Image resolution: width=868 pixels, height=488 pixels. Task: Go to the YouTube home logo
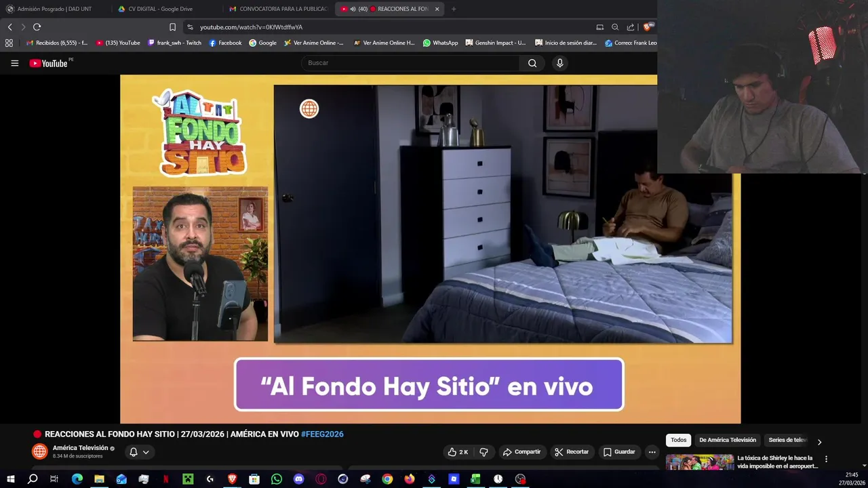click(49, 63)
